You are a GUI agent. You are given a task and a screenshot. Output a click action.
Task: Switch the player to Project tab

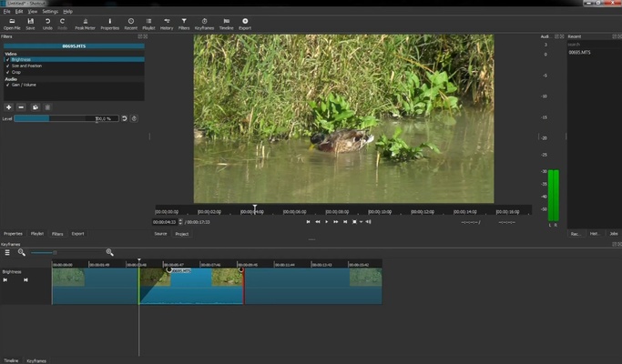click(x=182, y=234)
